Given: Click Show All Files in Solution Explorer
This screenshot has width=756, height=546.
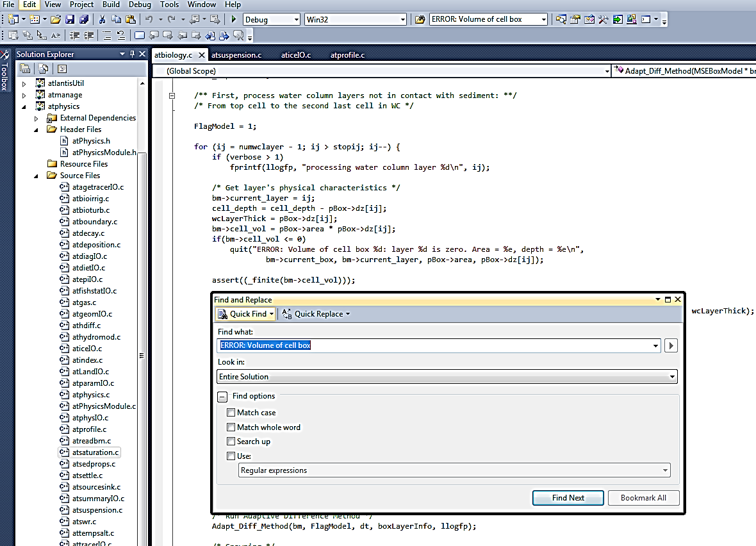Looking at the screenshot, I should (43, 69).
